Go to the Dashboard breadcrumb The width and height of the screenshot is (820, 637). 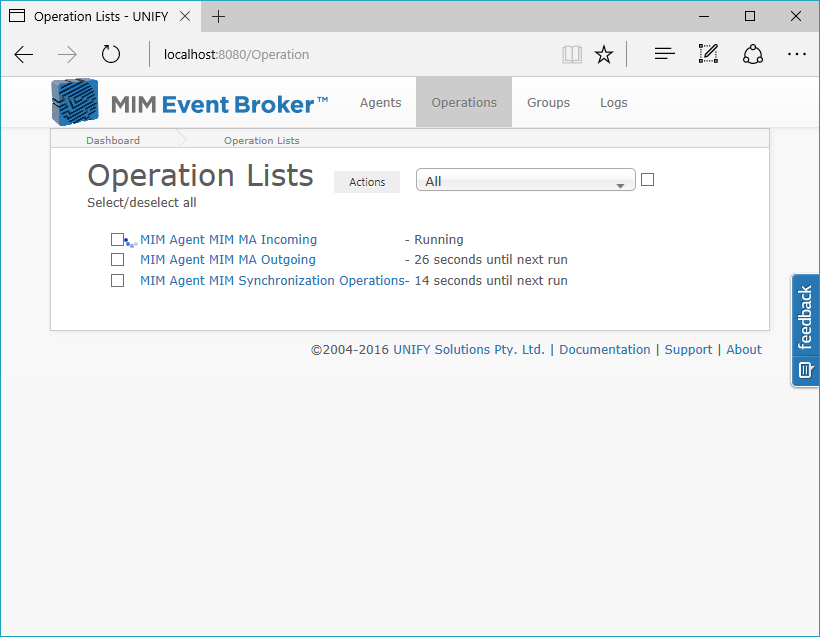pyautogui.click(x=113, y=140)
